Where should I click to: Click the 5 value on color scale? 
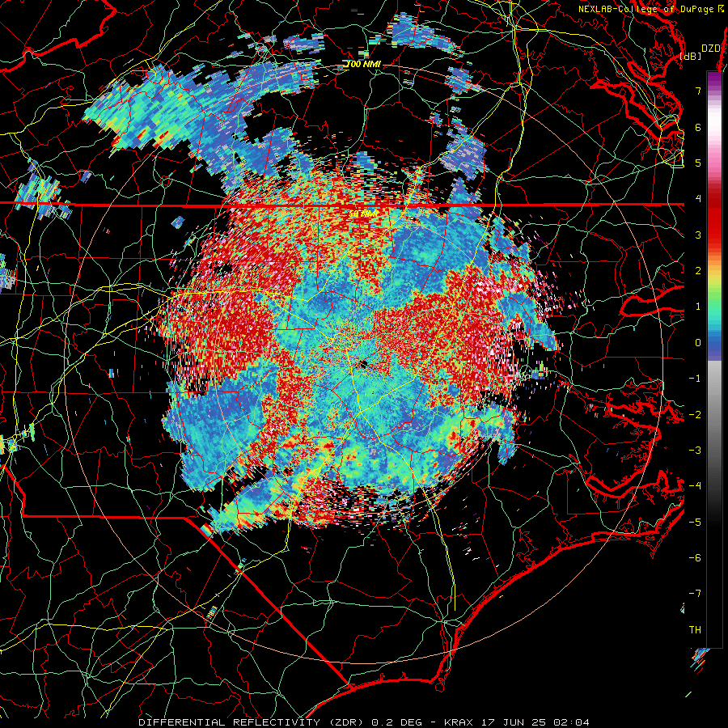[698, 163]
